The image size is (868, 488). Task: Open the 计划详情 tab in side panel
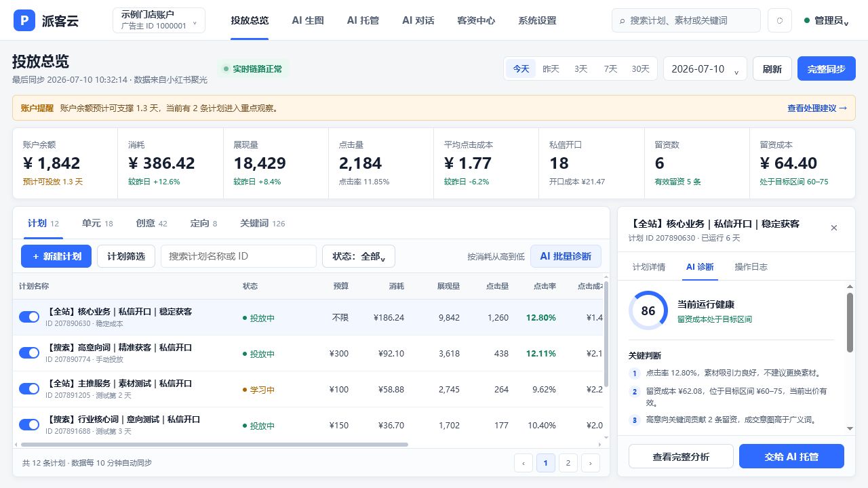649,267
